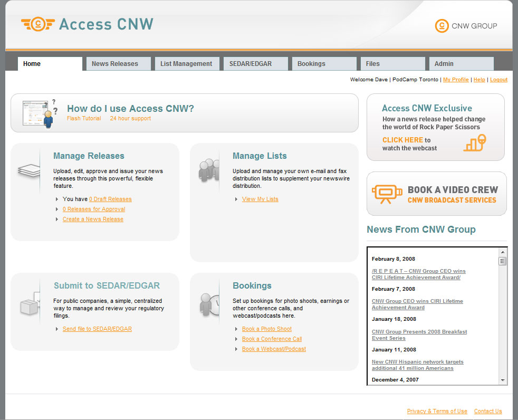The height and width of the screenshot is (420, 518).
Task: Click Create a News Release
Action: pyautogui.click(x=93, y=219)
